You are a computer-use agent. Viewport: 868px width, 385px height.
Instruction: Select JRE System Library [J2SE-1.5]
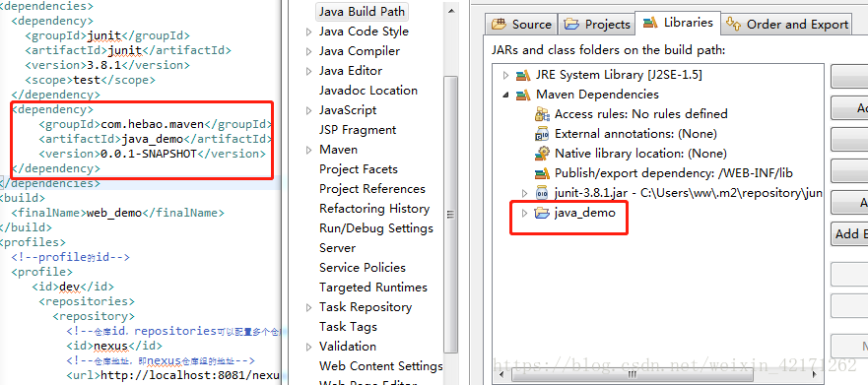coord(619,75)
